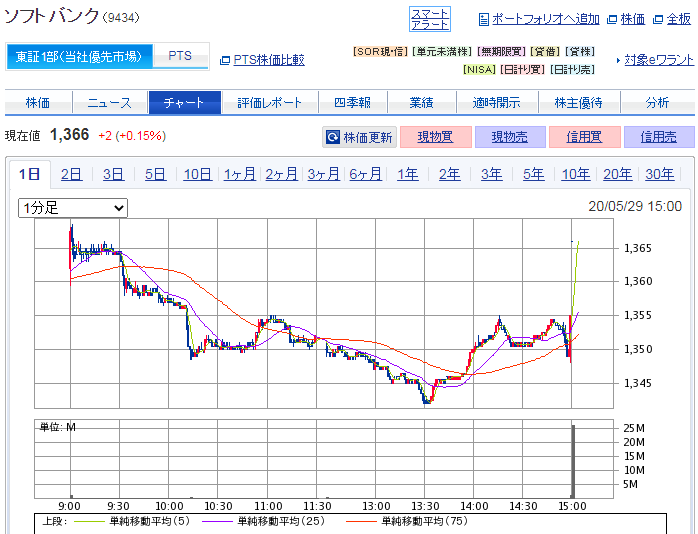Click the [単元未満株] tag label

(x=442, y=52)
